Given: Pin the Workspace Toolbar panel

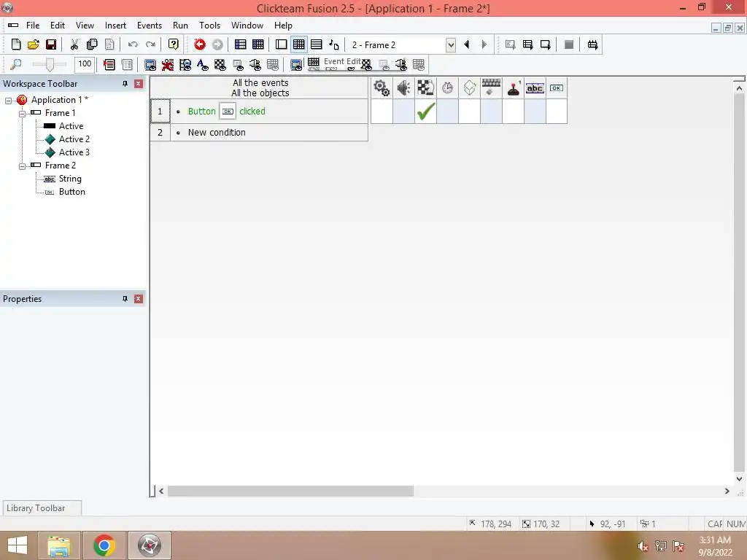Looking at the screenshot, I should click(x=125, y=84).
